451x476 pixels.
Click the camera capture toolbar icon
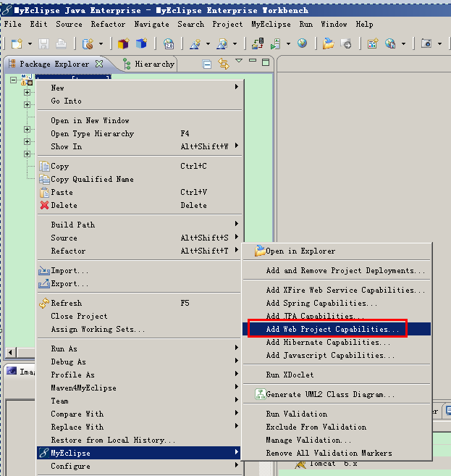point(426,43)
